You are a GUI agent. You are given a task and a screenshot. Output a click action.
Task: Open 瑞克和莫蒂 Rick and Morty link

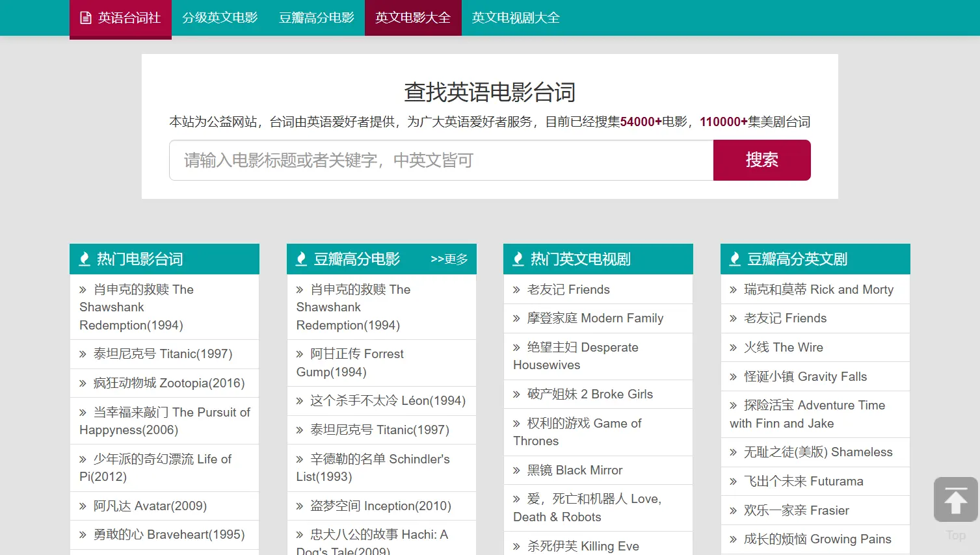click(819, 289)
